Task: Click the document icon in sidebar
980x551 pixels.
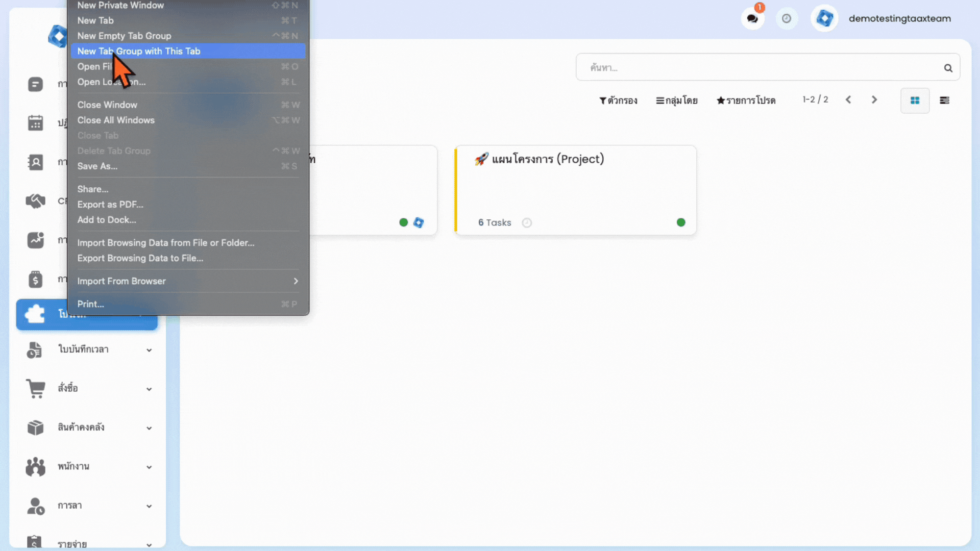Action: [35, 84]
